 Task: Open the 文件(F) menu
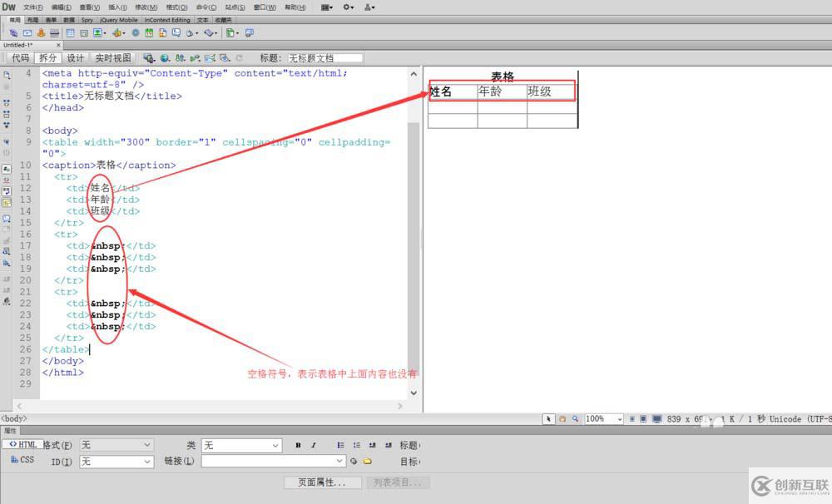coord(33,7)
